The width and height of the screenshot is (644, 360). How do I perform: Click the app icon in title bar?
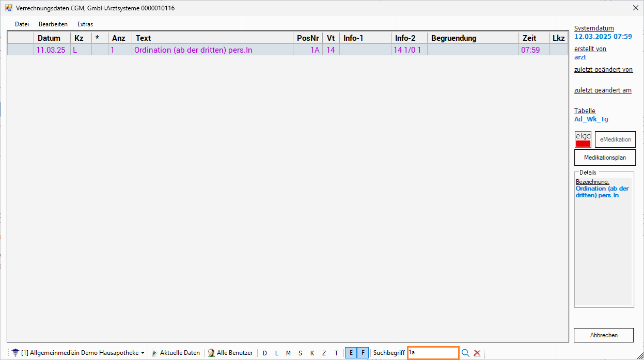8,8
